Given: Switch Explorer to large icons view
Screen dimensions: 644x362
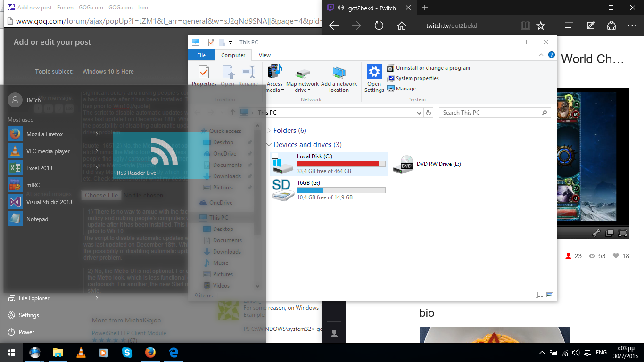Looking at the screenshot, I should pyautogui.click(x=549, y=295).
